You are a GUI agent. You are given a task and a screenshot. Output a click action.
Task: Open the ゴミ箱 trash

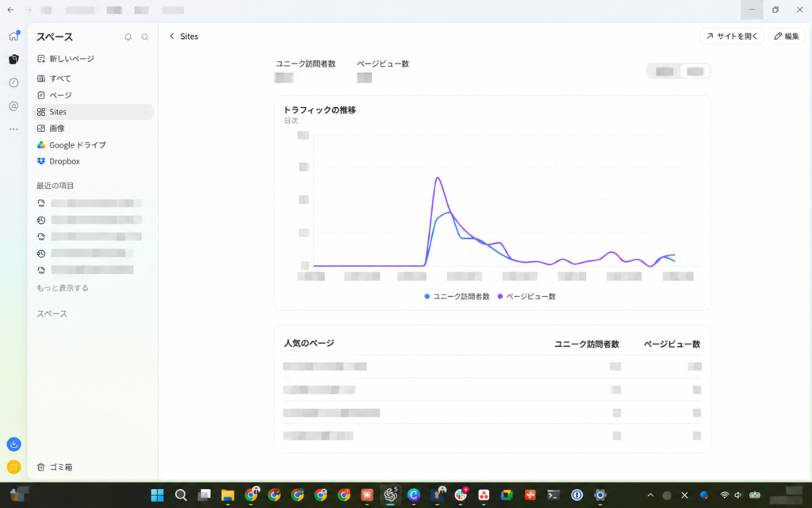coord(55,467)
